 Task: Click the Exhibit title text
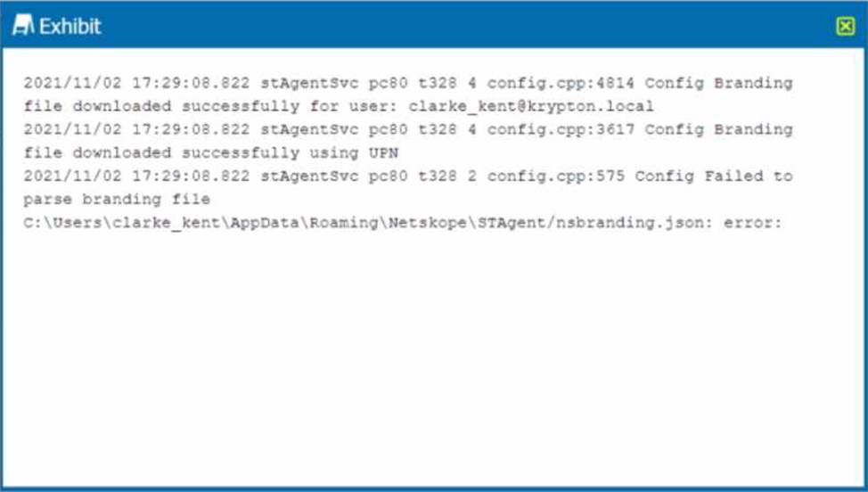point(70,26)
